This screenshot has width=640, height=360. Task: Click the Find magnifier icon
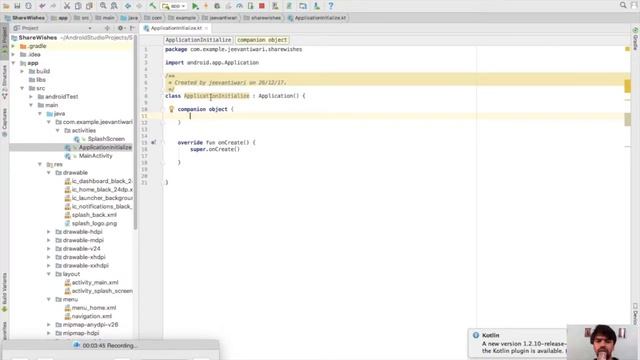click(x=103, y=6)
